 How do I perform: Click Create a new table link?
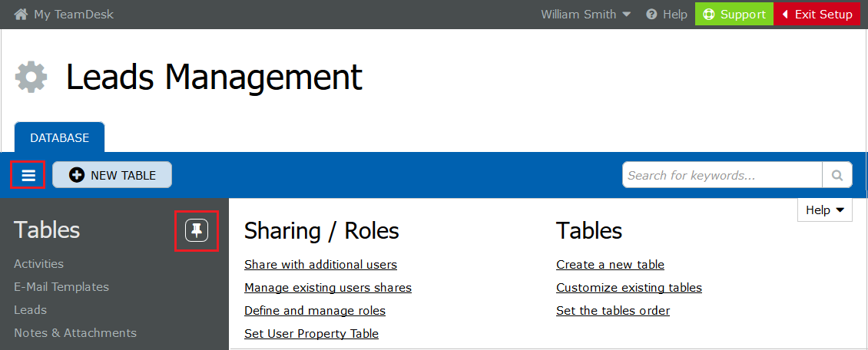click(x=610, y=264)
